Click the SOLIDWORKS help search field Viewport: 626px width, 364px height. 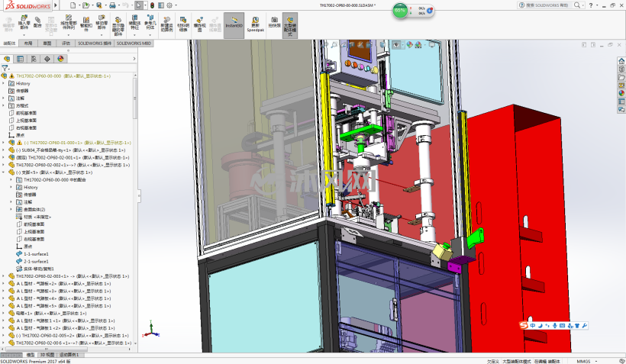click(x=544, y=5)
